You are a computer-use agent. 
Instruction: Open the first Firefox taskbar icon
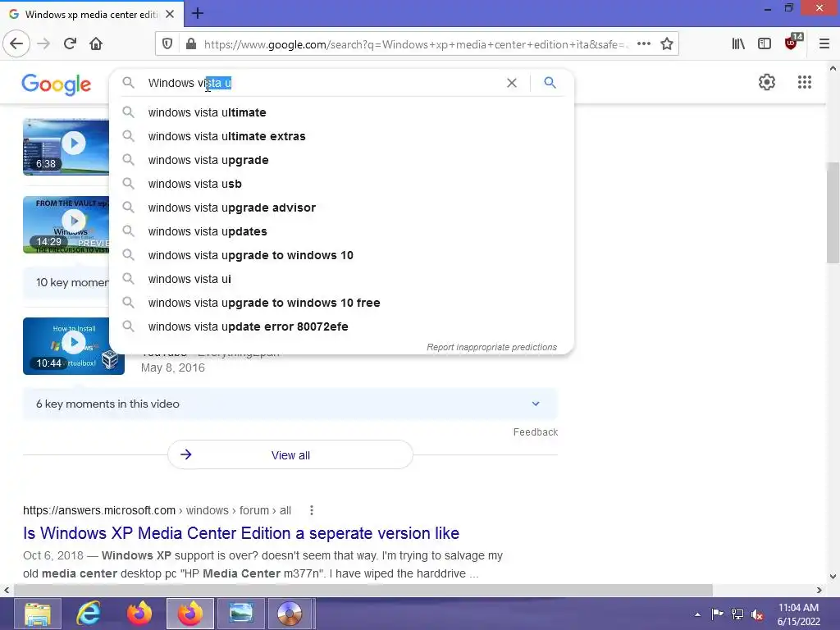(x=139, y=614)
